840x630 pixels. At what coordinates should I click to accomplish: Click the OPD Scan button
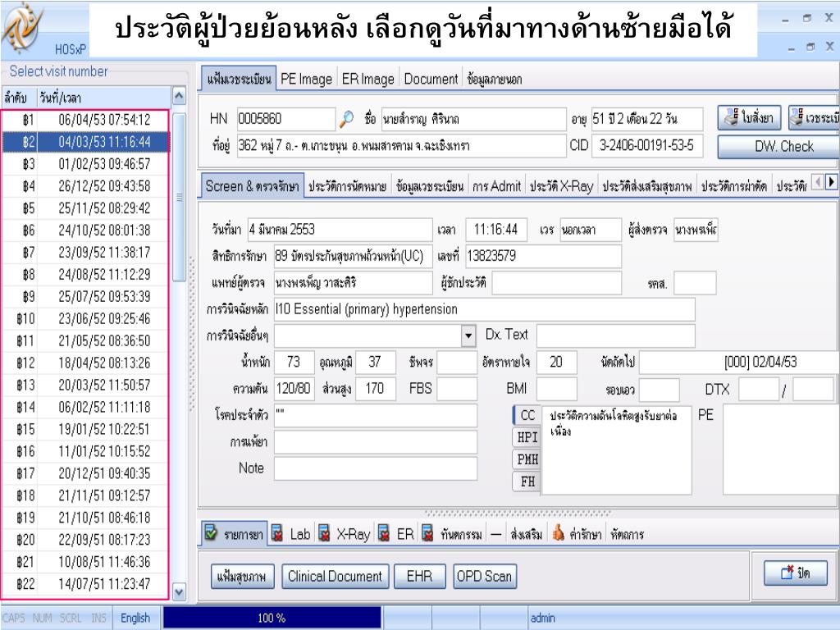484,577
